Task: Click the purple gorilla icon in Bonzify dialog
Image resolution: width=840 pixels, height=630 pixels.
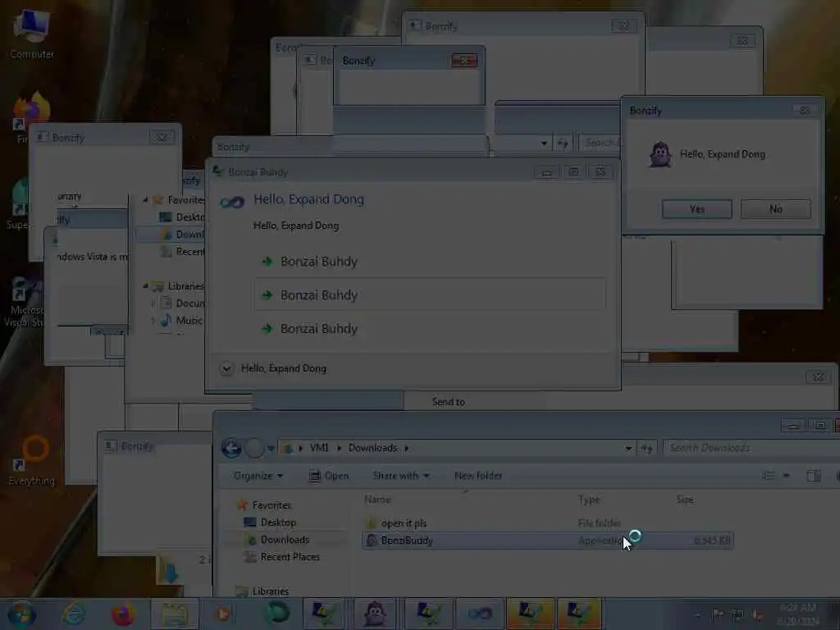Action: click(x=660, y=154)
